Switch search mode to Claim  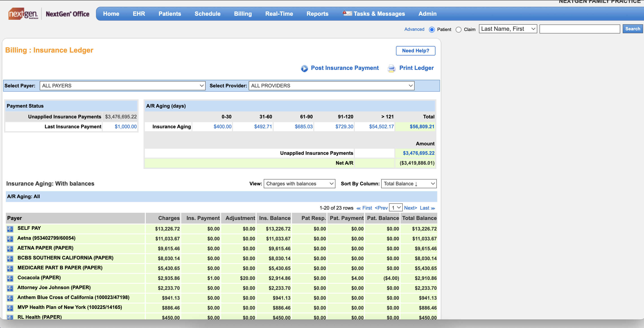coord(459,30)
